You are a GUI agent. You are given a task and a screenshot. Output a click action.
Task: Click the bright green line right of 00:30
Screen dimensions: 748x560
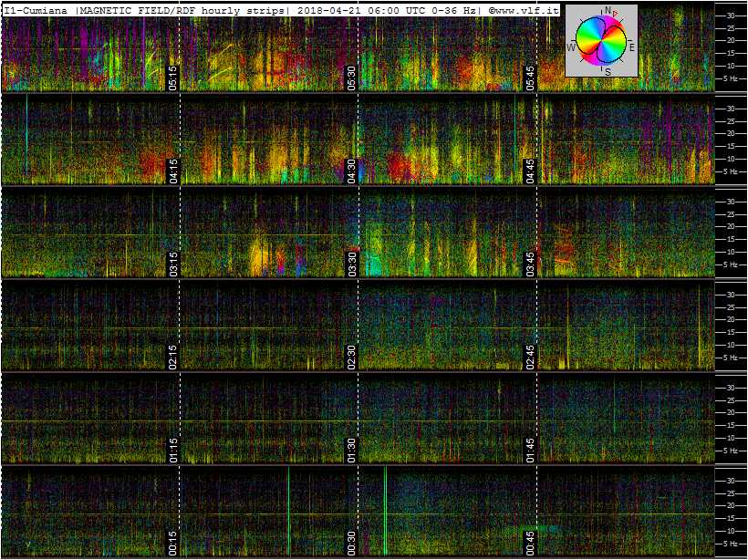[x=385, y=511]
